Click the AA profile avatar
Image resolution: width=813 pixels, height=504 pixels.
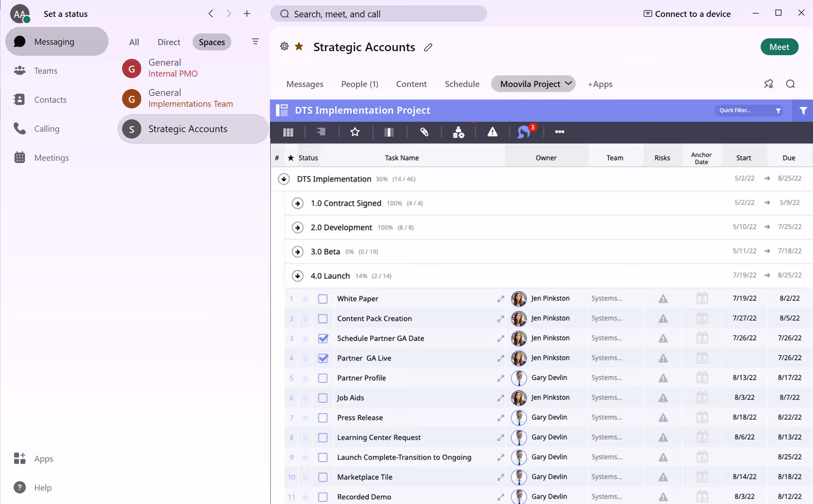tap(20, 14)
